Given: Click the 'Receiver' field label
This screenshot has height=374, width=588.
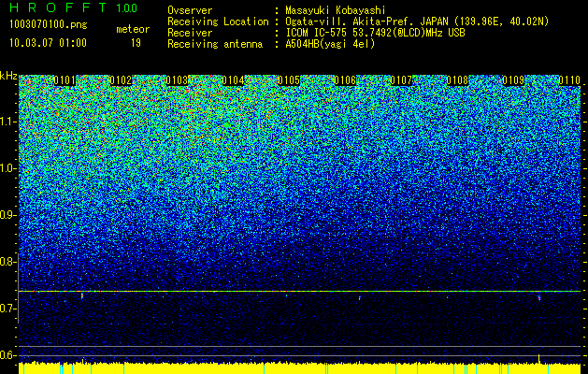Looking at the screenshot, I should (190, 33).
